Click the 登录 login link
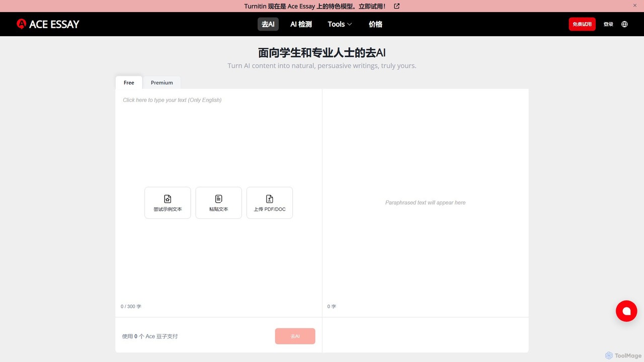 [x=608, y=24]
